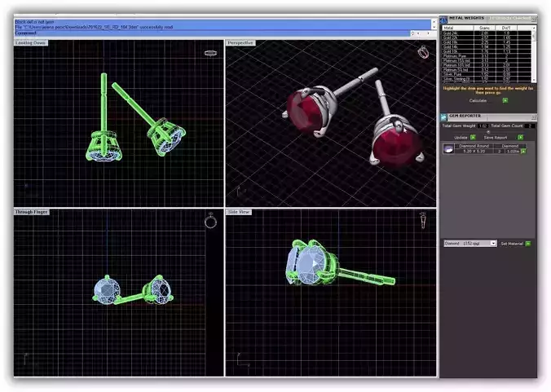Click the Metal Weights panel header icon
Screen dimensions: 551x392
(x=444, y=20)
